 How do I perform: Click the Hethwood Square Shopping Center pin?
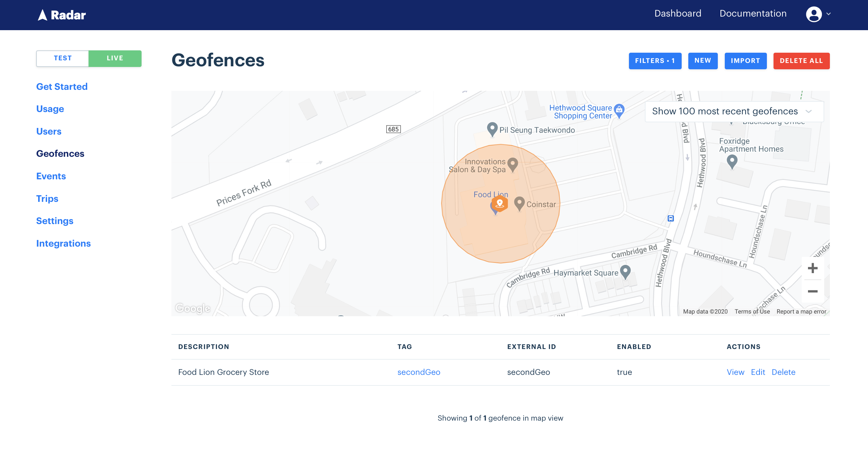pos(619,109)
